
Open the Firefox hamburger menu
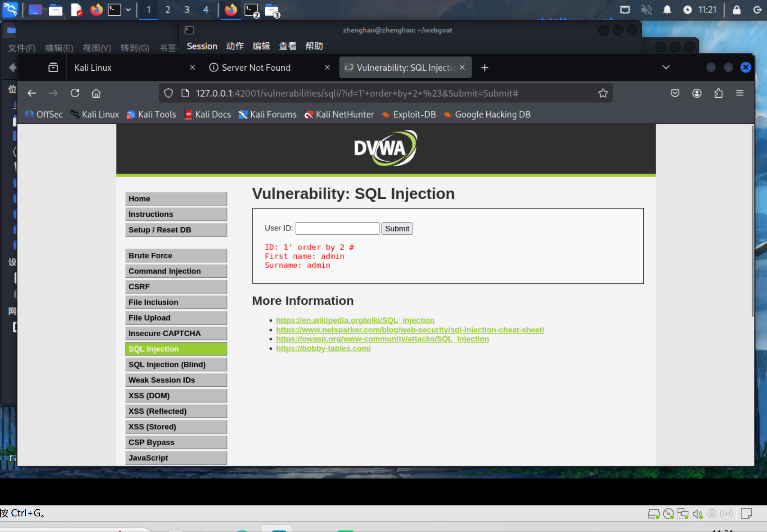740,93
